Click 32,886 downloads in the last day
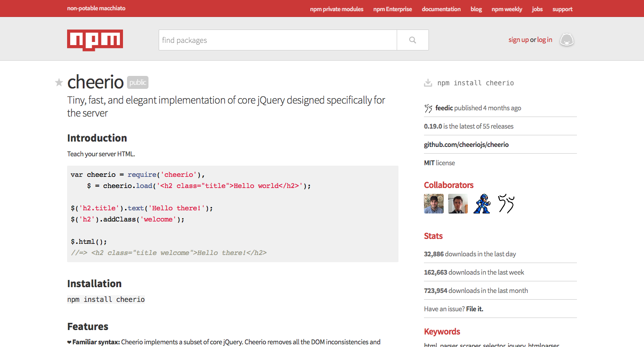This screenshot has width=644, height=347. pos(470,254)
